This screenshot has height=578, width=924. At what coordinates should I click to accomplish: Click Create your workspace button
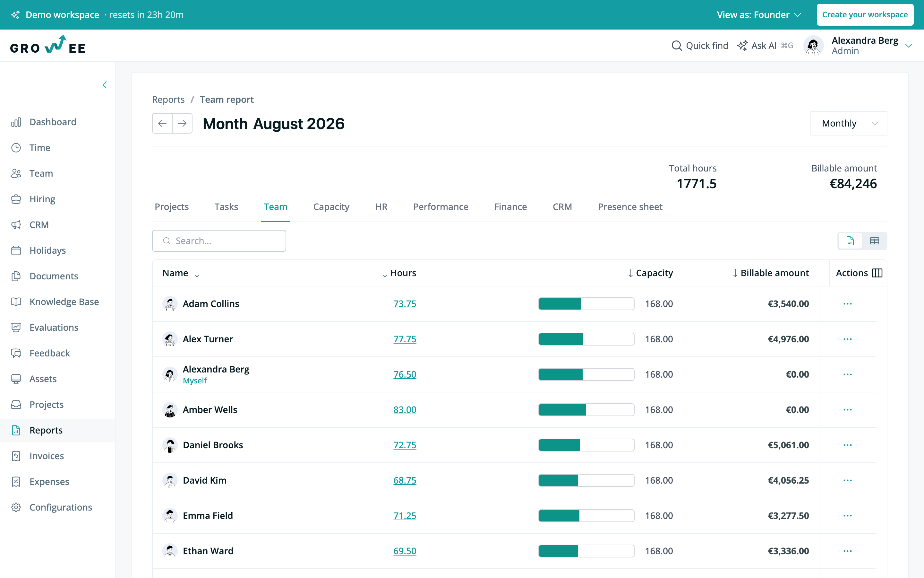point(865,14)
